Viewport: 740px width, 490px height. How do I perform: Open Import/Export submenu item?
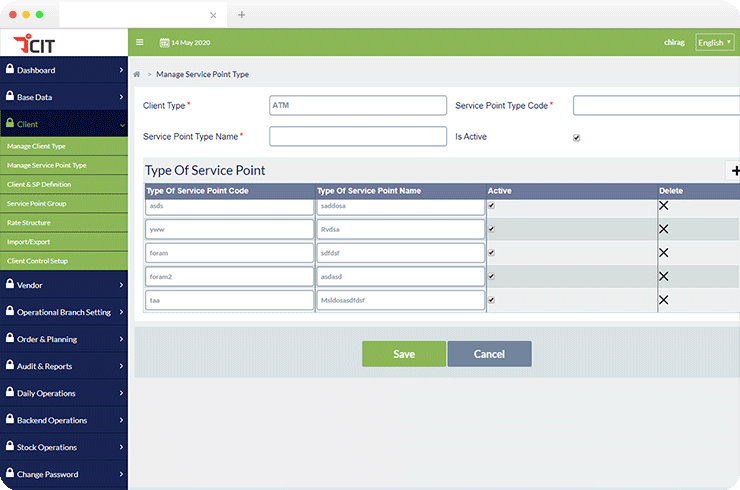tap(64, 242)
